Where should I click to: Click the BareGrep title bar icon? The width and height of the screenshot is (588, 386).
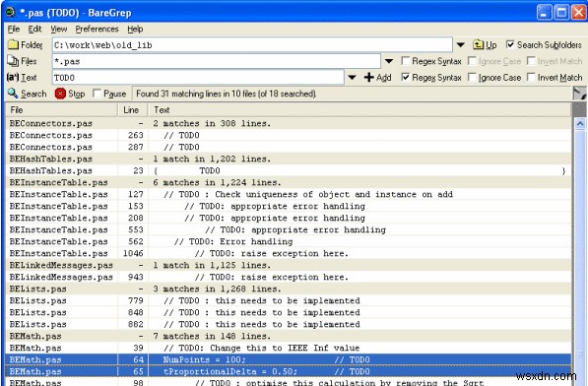[11, 13]
